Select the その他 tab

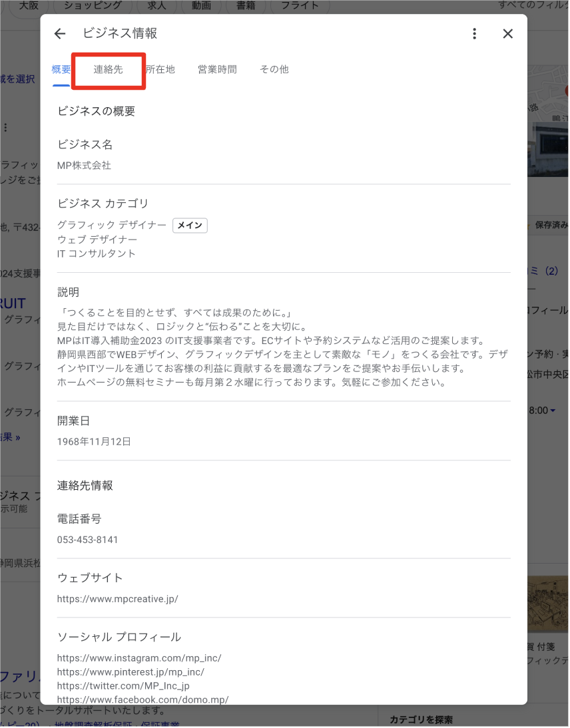(274, 69)
